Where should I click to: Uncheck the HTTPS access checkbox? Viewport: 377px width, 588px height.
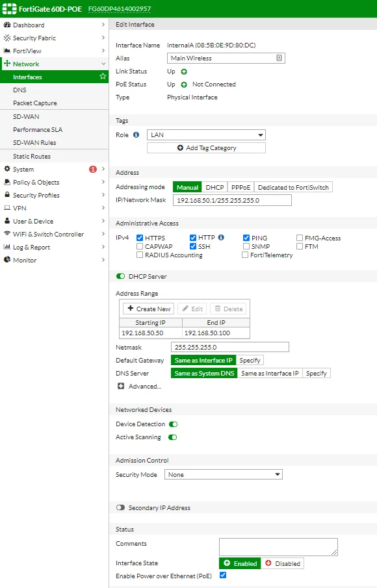[140, 238]
